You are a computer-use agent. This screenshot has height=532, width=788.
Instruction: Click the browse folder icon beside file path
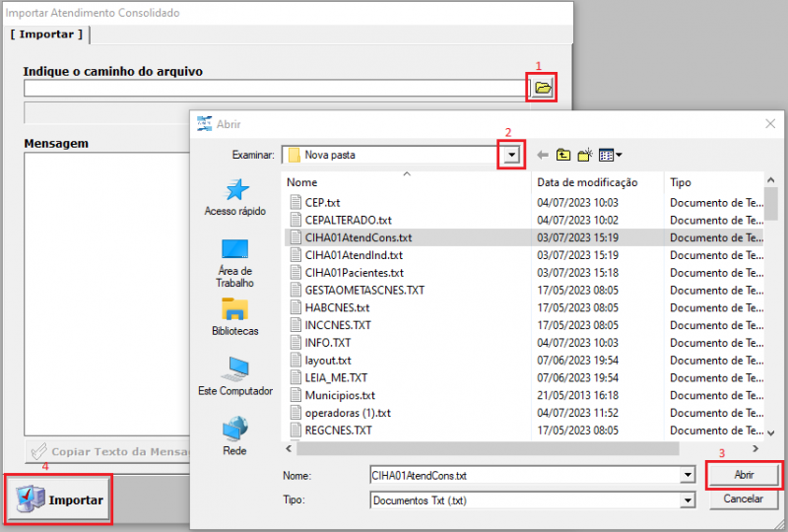tap(542, 88)
